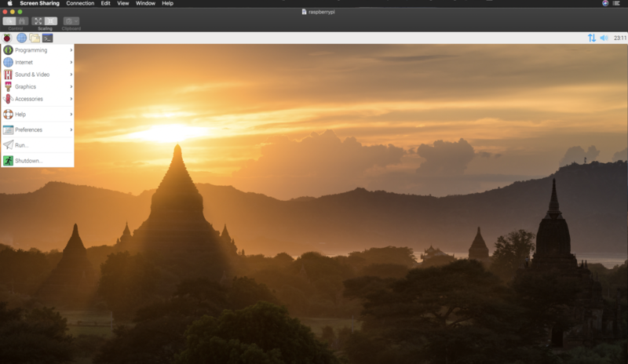Click the Raspberry Pi menu icon
Image resolution: width=628 pixels, height=364 pixels.
[x=8, y=38]
